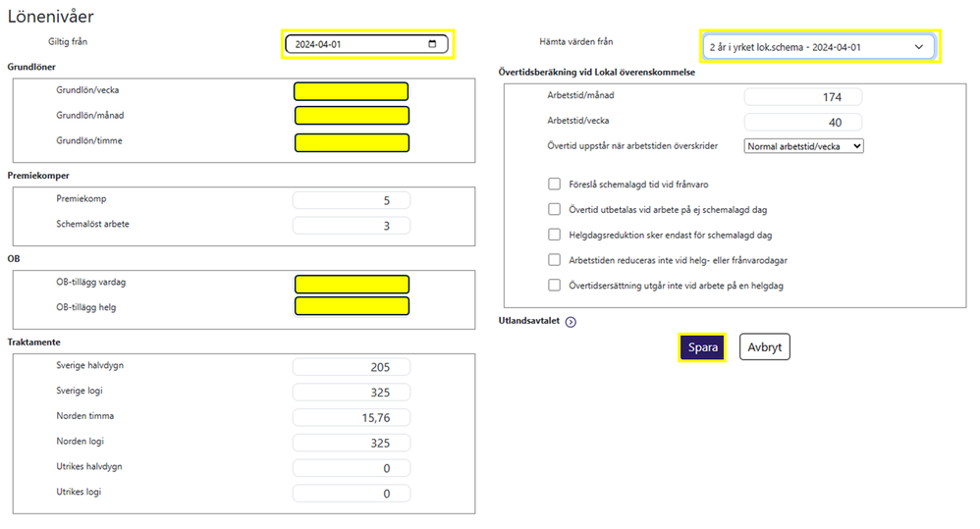Focus the Grundlön/timme input
The height and width of the screenshot is (529, 980).
pyautogui.click(x=351, y=142)
